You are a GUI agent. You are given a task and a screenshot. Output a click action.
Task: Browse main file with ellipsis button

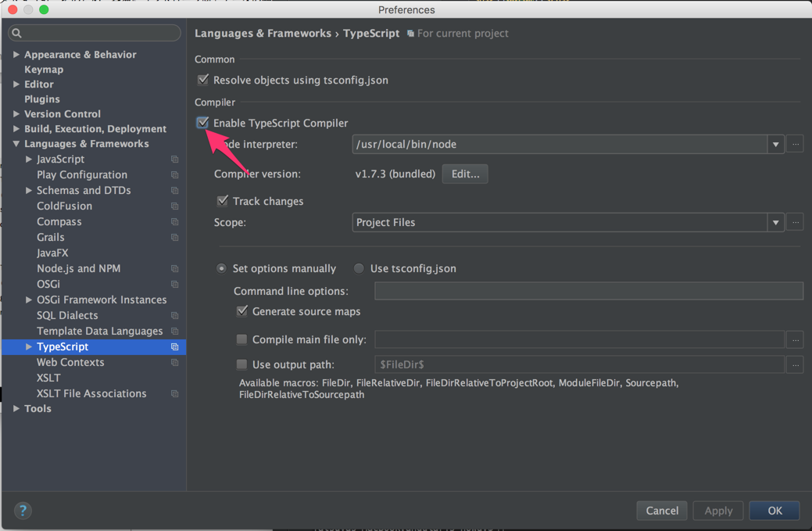(796, 340)
